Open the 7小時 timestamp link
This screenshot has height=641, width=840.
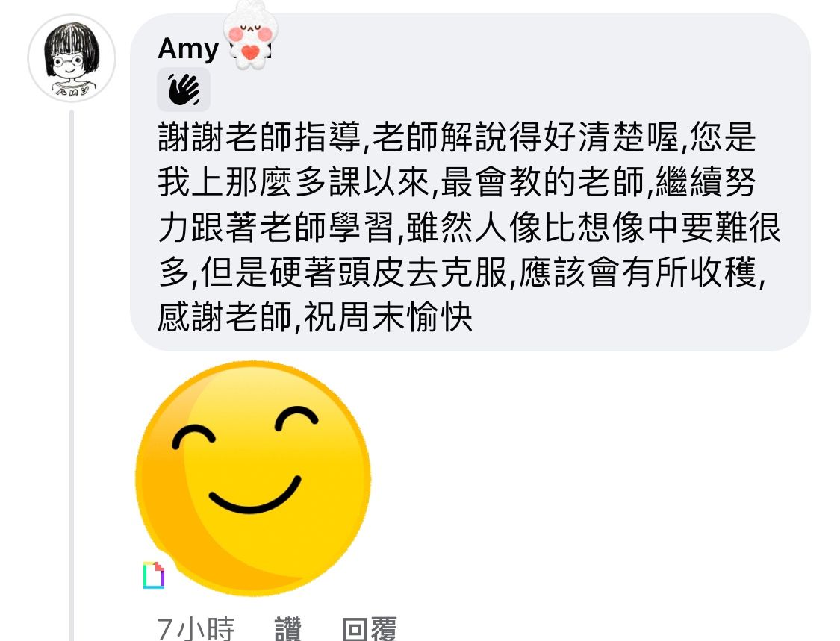(x=196, y=628)
